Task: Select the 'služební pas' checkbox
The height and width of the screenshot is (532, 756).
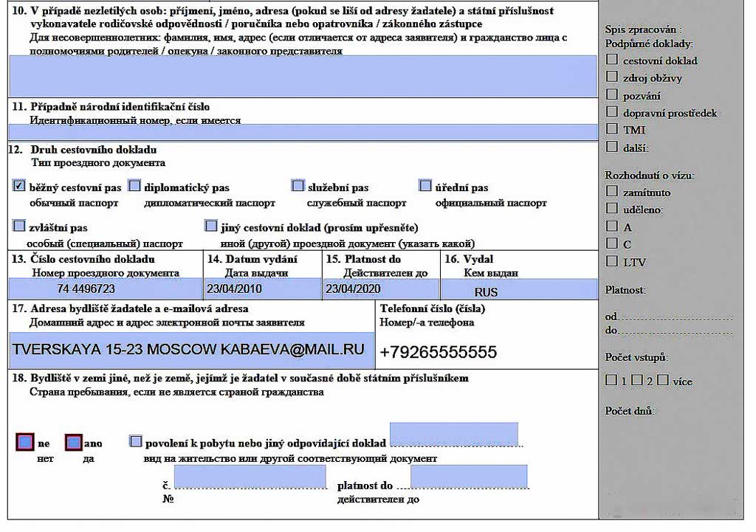Action: click(298, 185)
